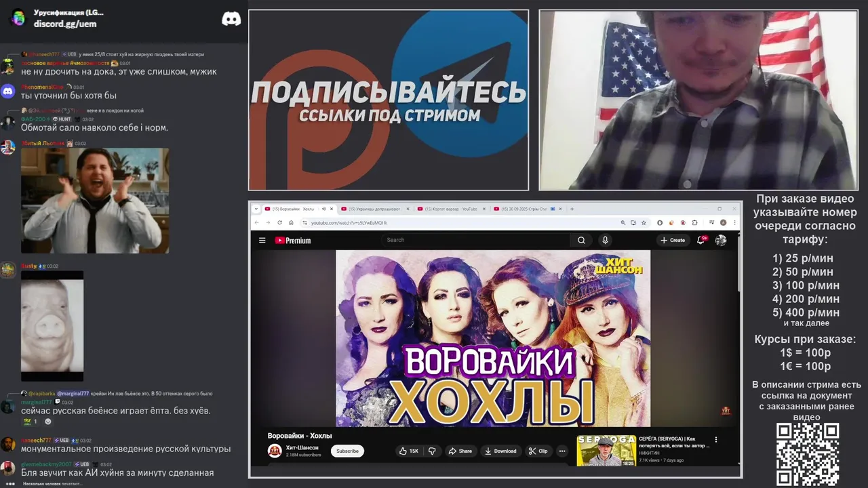Open the Хит-Шансон channel name link

tap(302, 447)
